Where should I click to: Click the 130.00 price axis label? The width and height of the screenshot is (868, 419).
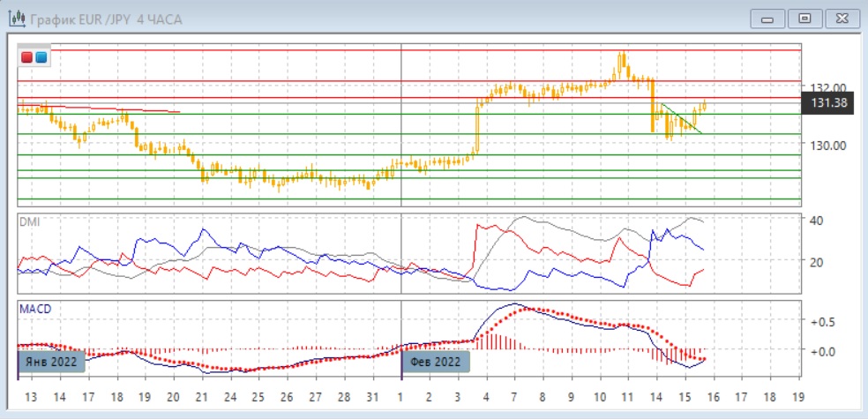(x=828, y=146)
